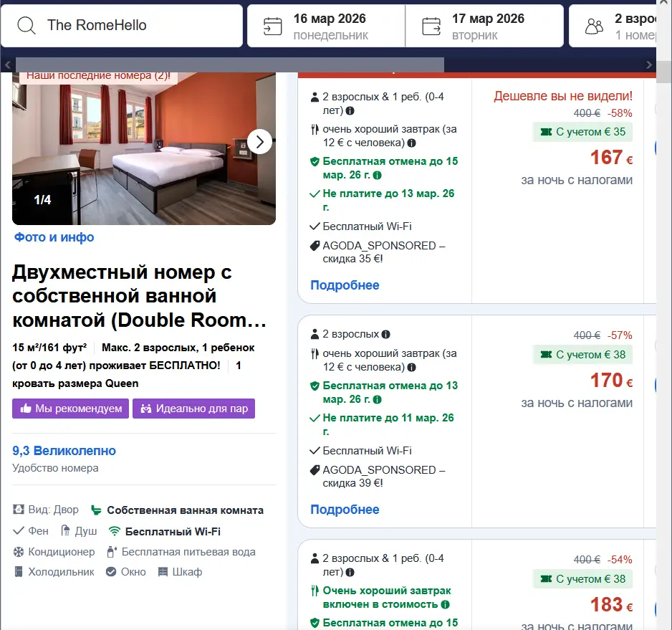Screen dimensions: 672x630
Task: Click the The RomeHello search input field
Action: click(129, 26)
